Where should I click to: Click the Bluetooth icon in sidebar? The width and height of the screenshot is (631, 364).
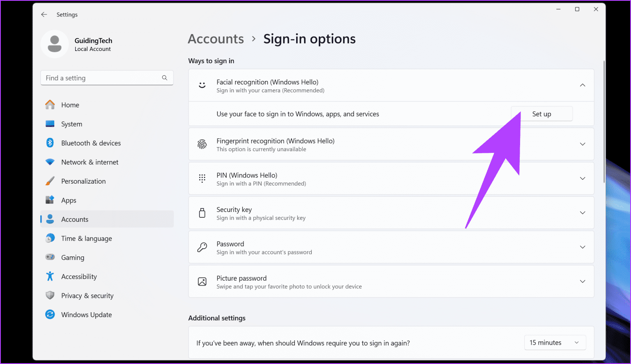[50, 143]
